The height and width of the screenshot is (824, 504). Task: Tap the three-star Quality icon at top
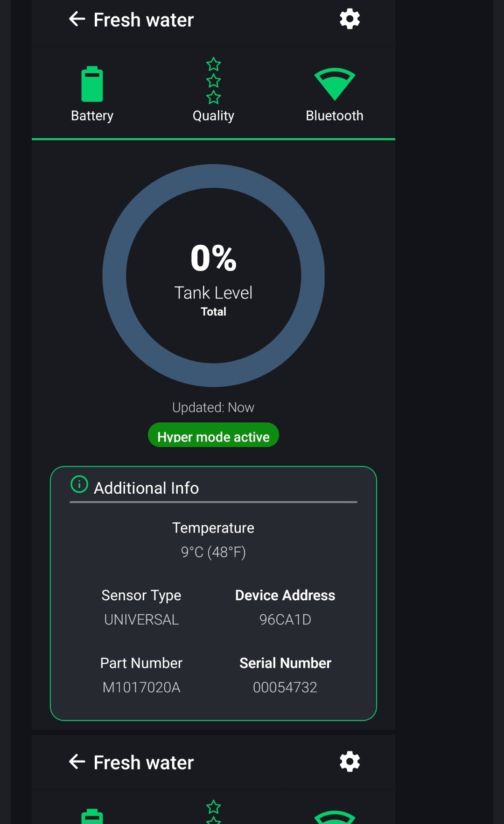pos(213,80)
